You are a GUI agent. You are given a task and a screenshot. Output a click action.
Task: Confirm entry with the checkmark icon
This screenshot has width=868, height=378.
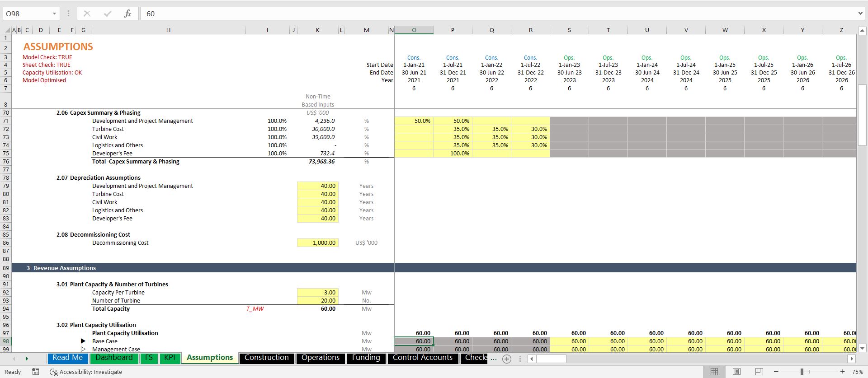click(107, 14)
